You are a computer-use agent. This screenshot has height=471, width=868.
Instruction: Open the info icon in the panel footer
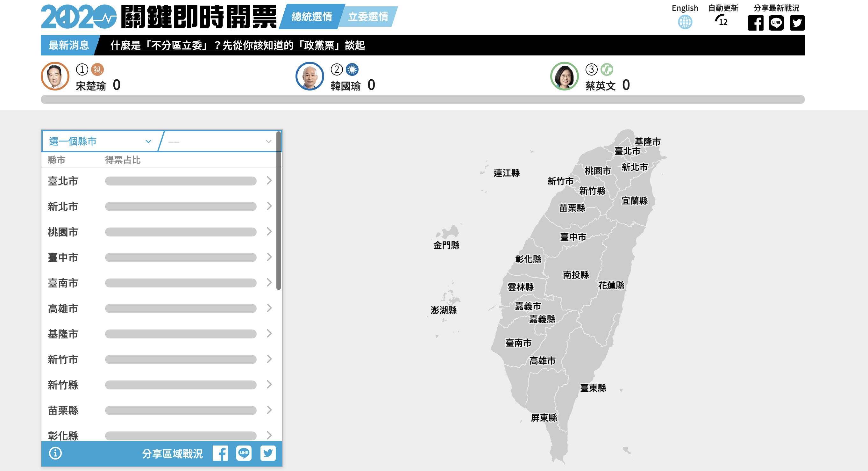tap(55, 453)
